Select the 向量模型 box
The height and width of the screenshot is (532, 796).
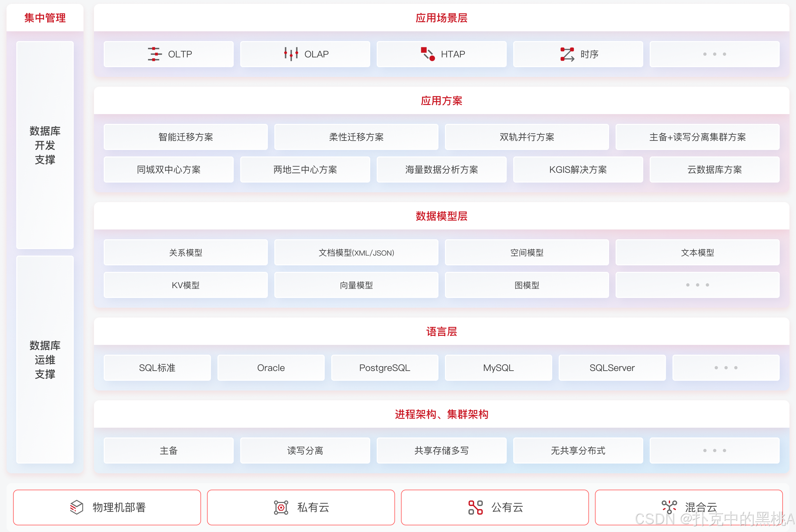coord(356,285)
